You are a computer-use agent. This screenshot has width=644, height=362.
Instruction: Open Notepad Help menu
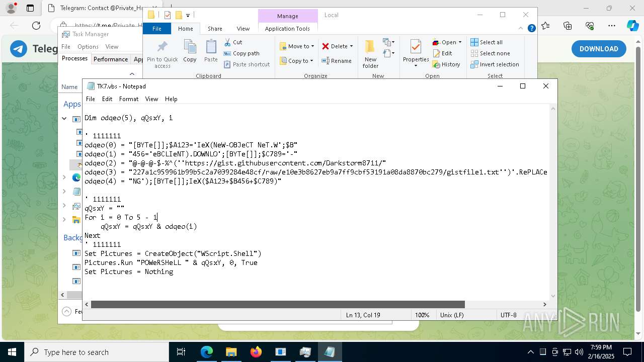point(171,99)
